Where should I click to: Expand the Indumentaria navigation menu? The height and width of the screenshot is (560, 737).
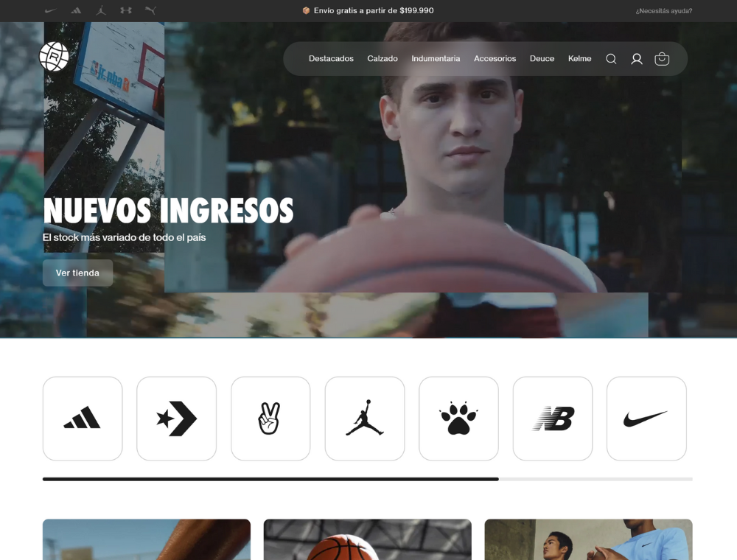[436, 59]
